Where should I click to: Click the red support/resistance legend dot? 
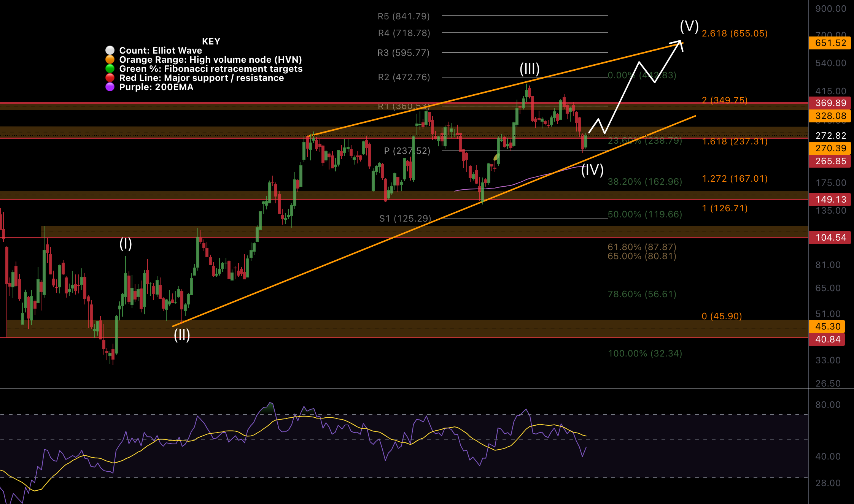point(110,78)
